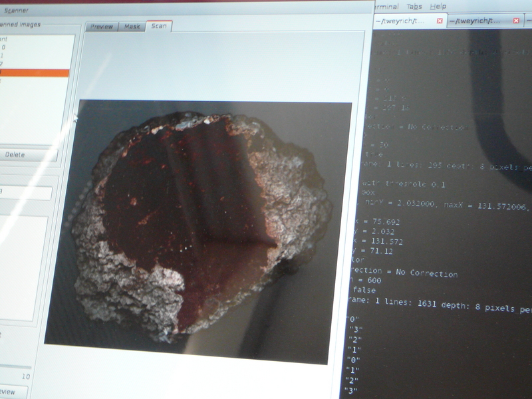Click terminal text "y = 2.032"
532x399 pixels.
click(374, 231)
